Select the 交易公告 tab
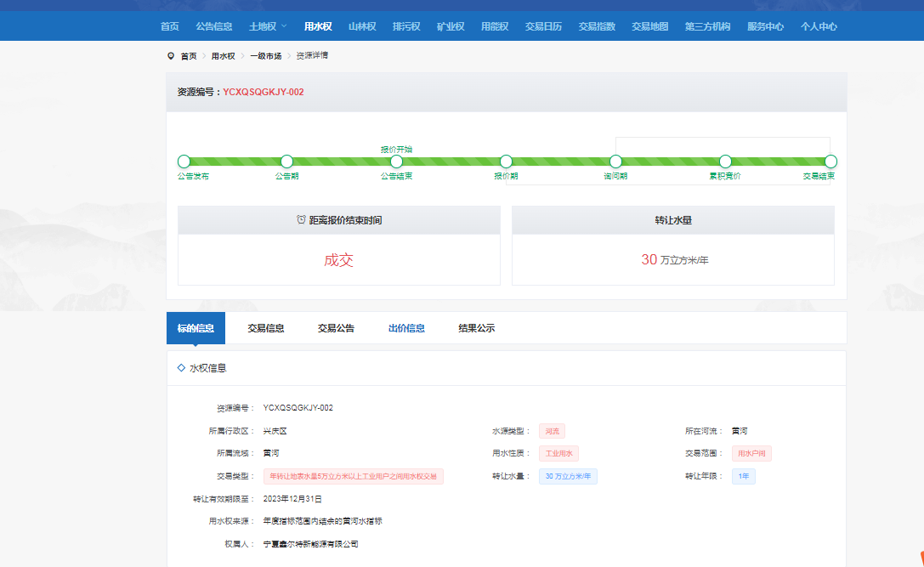 click(336, 328)
